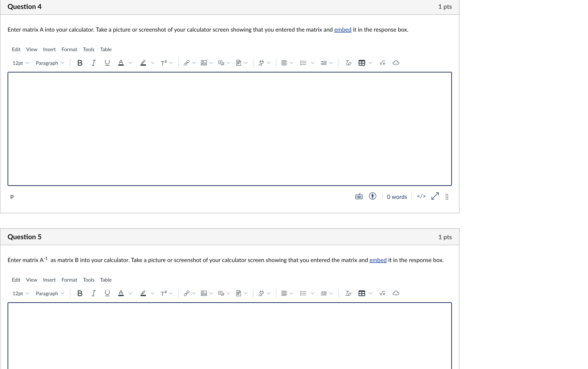
Task: Click the Question 4 editor resize handle
Action: click(x=447, y=197)
